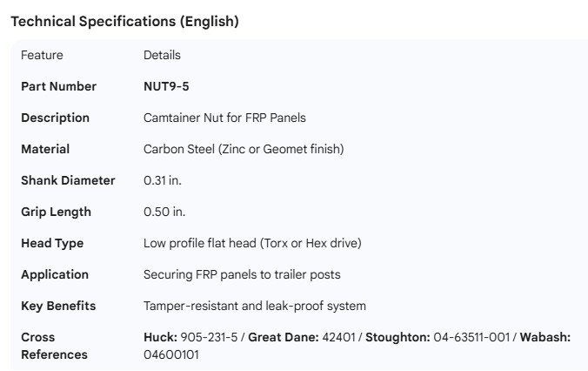The image size is (588, 371).
Task: Click the NUT9-5 part number value
Action: [166, 86]
